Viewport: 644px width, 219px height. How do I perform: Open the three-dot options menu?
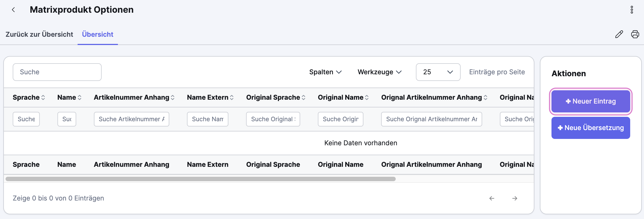pyautogui.click(x=632, y=10)
